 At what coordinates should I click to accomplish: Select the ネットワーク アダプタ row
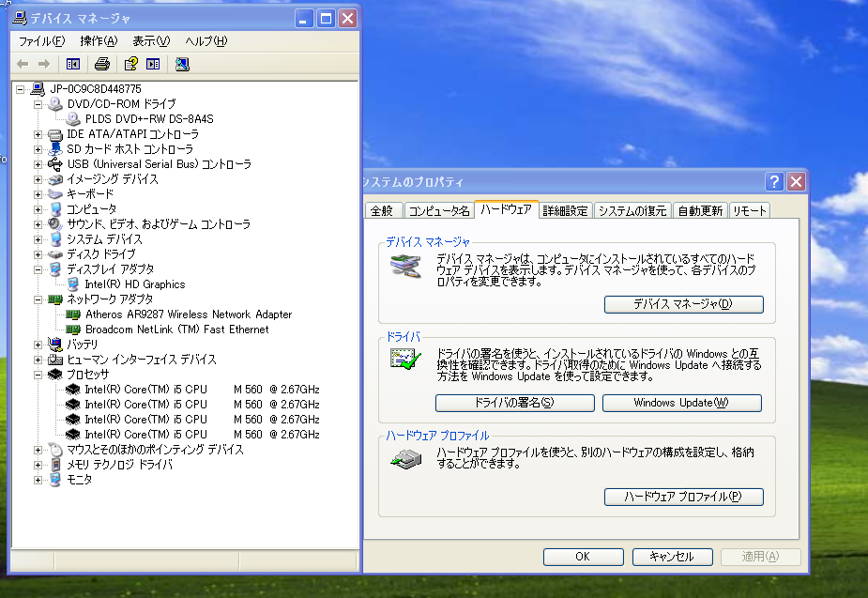[110, 299]
